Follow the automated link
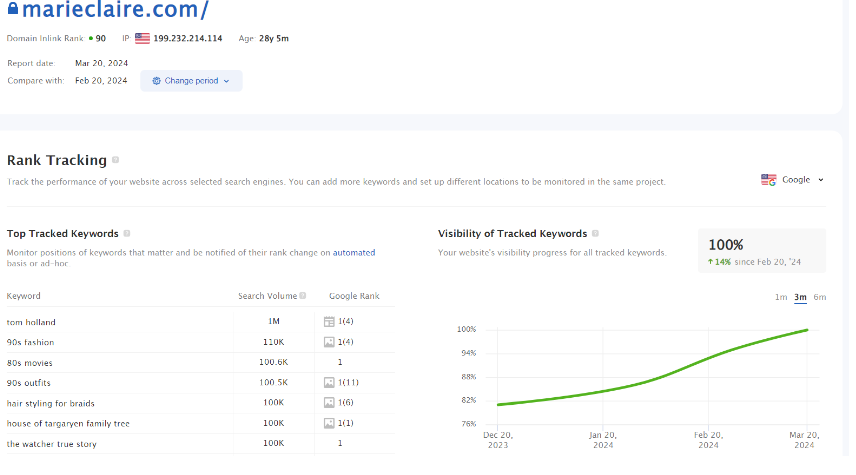This screenshot has height=475, width=856. [354, 253]
